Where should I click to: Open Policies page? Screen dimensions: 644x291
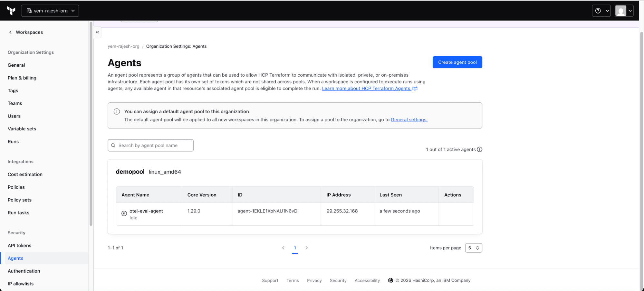[16, 187]
